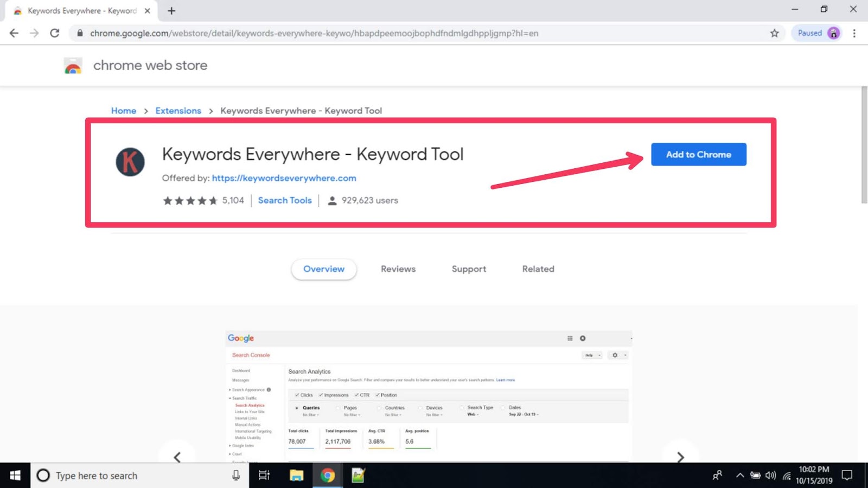
Task: Add the extension to Chrome
Action: click(698, 155)
